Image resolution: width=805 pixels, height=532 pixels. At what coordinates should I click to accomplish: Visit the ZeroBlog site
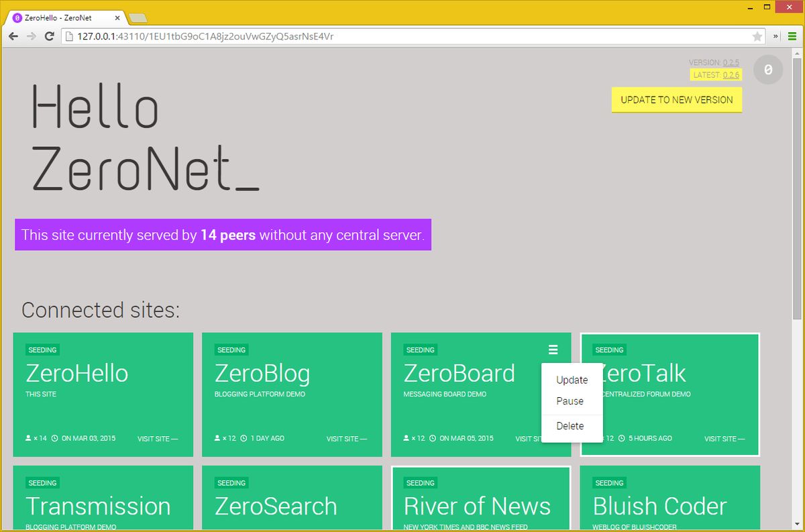pyautogui.click(x=346, y=438)
